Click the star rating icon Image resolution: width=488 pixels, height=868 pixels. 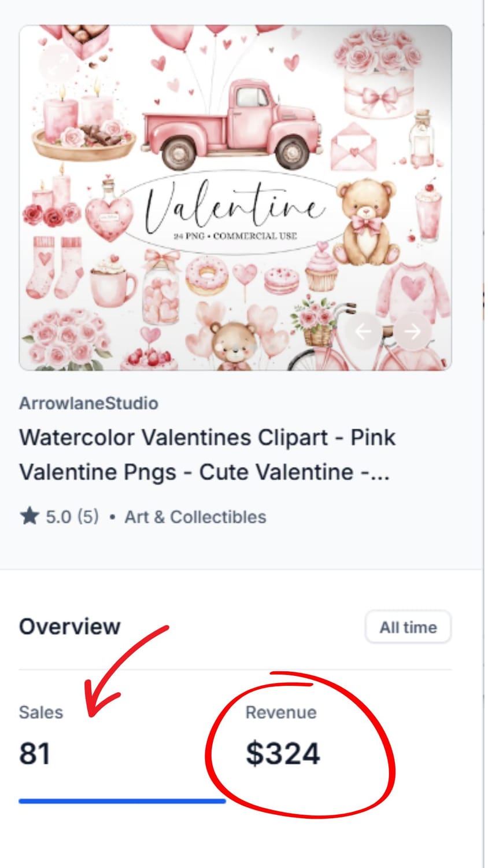[x=29, y=516]
